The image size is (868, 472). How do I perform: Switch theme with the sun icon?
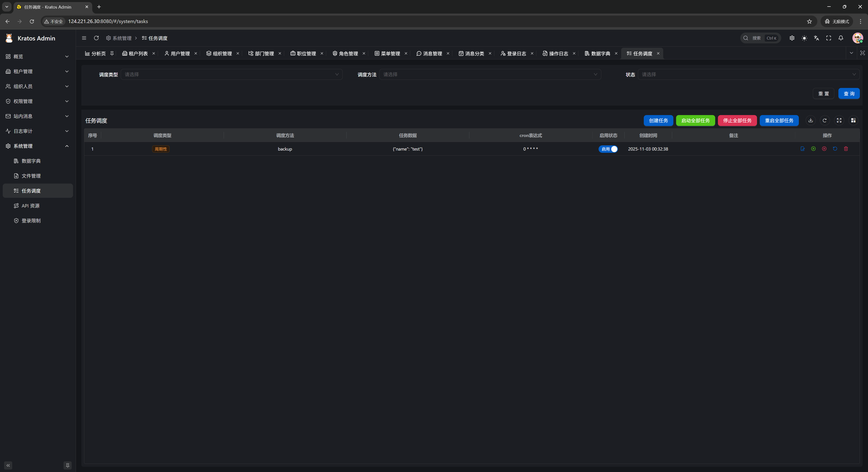pyautogui.click(x=804, y=38)
